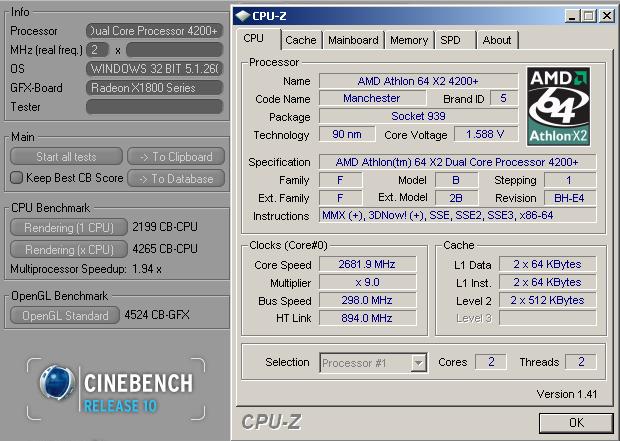This screenshot has width=620, height=441.
Task: Click the GFX-Board Radeon X1800 field
Action: pyautogui.click(x=154, y=88)
